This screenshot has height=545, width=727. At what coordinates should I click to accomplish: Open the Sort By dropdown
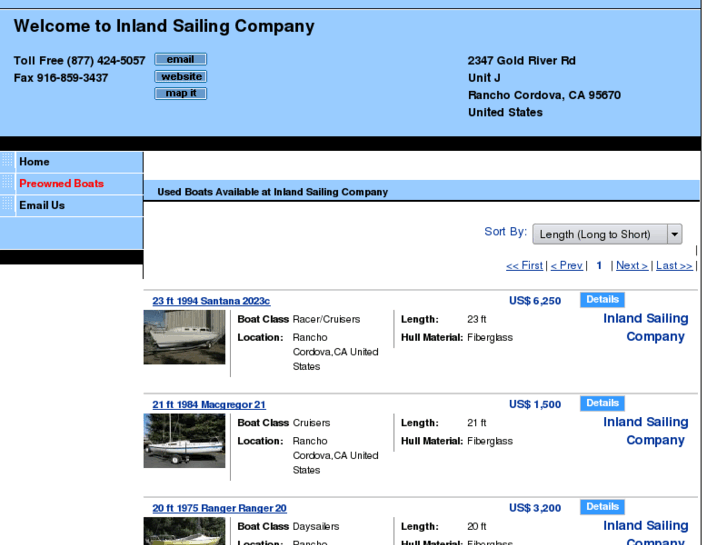click(x=607, y=234)
